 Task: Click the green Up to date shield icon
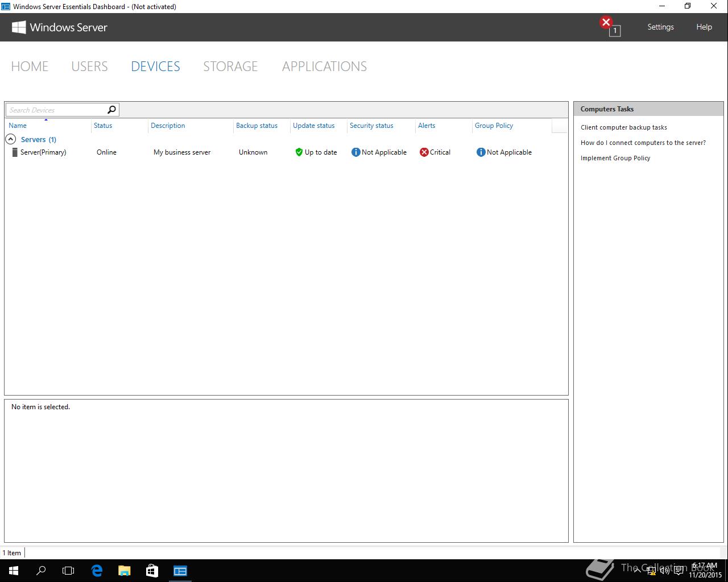coord(299,152)
